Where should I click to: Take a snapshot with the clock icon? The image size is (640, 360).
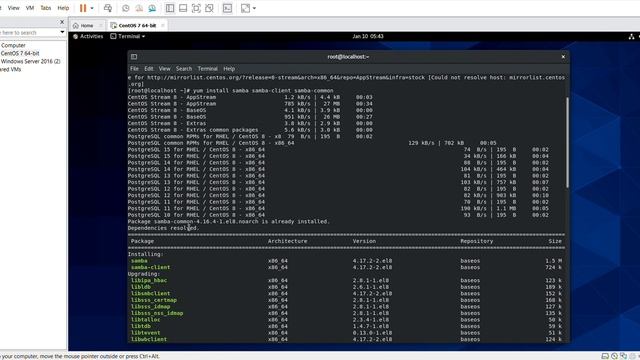pyautogui.click(x=126, y=8)
